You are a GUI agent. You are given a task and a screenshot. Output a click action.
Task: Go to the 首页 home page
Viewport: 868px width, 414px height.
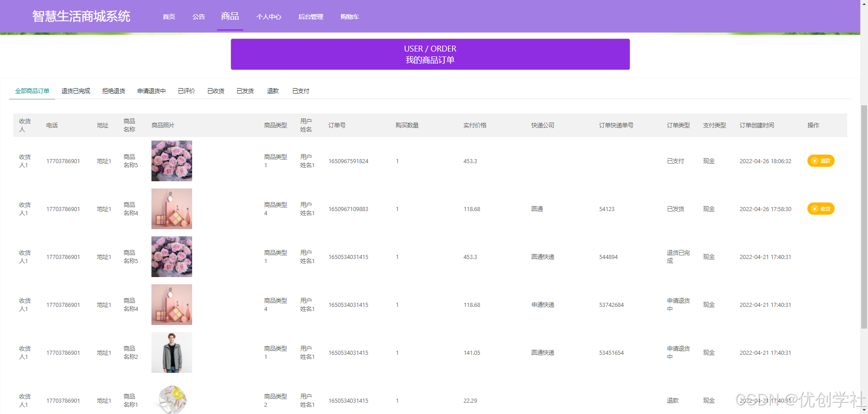coord(168,17)
